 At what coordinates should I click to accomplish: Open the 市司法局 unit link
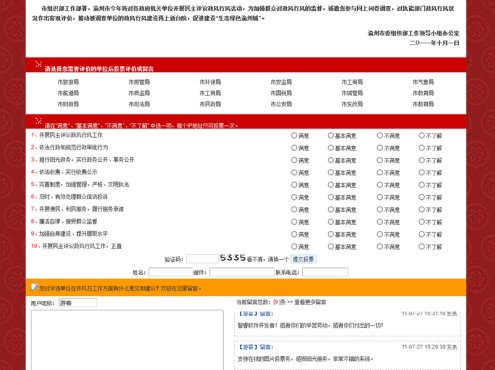pyautogui.click(x=139, y=104)
